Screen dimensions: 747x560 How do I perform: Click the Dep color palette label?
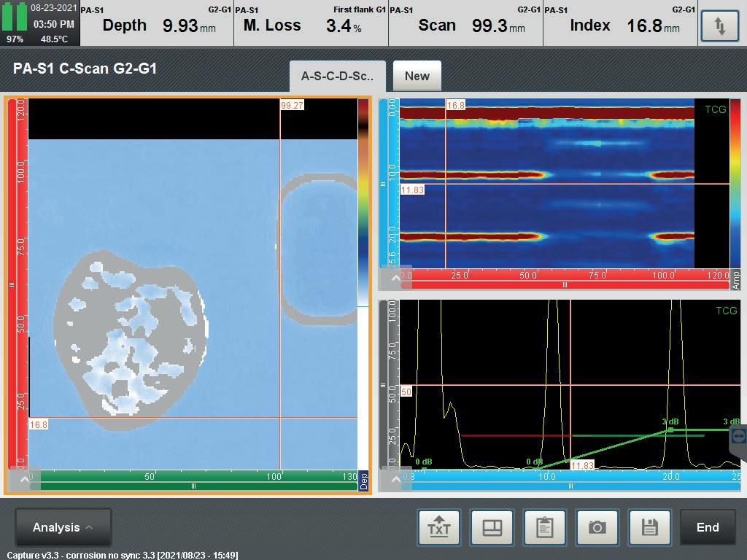(363, 481)
